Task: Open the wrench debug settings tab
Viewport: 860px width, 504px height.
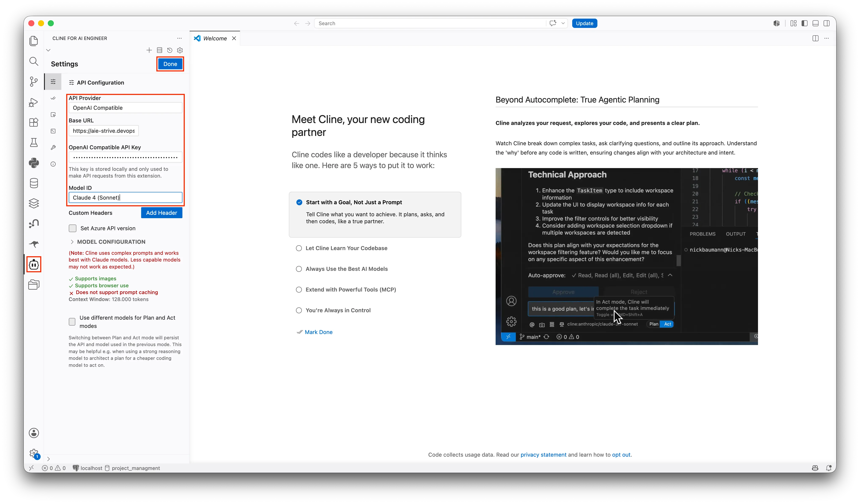Action: point(53,147)
